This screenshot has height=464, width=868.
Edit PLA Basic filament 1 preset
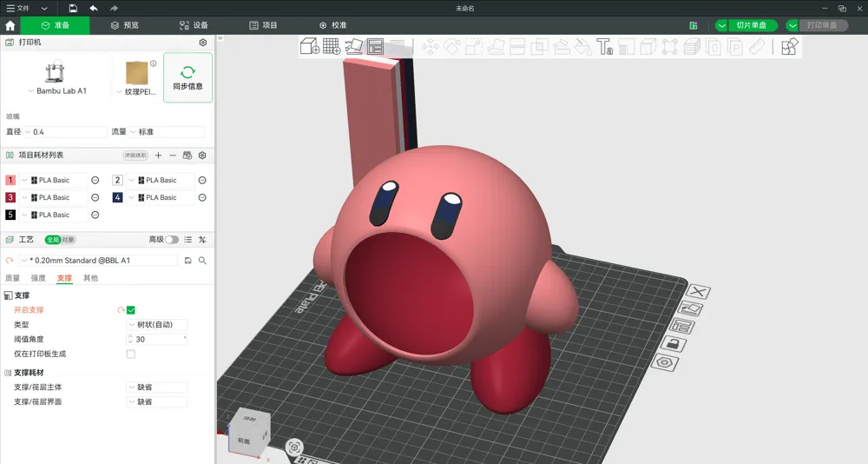tap(95, 180)
